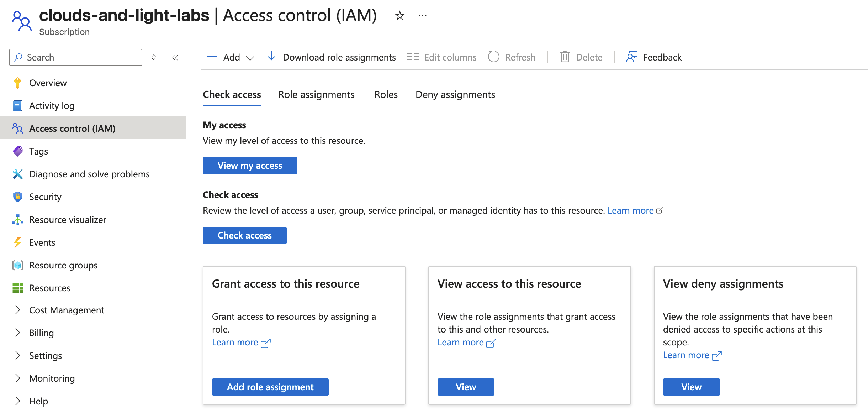868x418 pixels.
Task: Click the blue Check access button
Action: [245, 235]
